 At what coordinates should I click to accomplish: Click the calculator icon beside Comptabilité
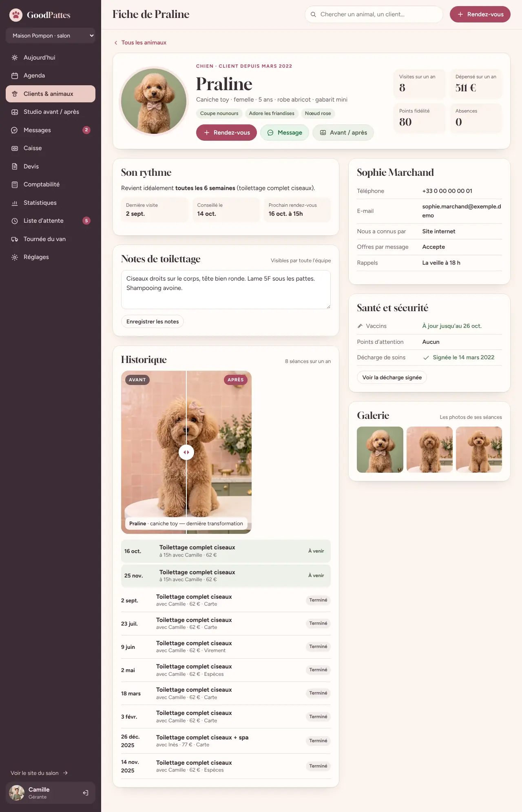click(x=15, y=184)
